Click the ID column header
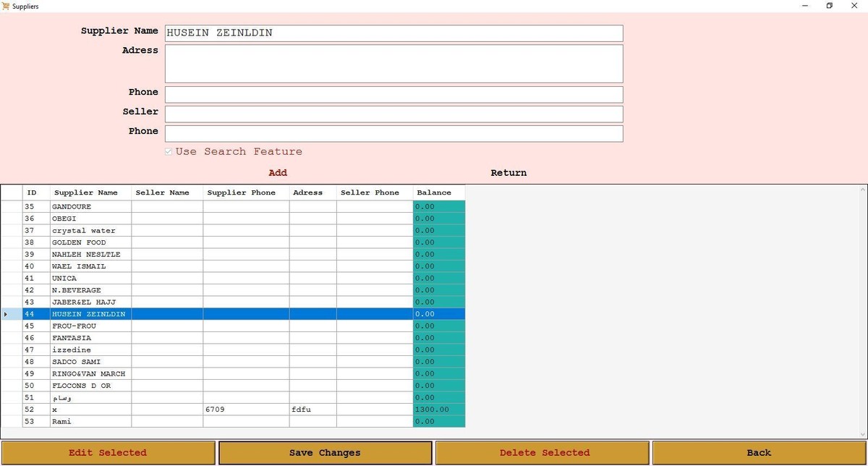868x466 pixels. 35,192
